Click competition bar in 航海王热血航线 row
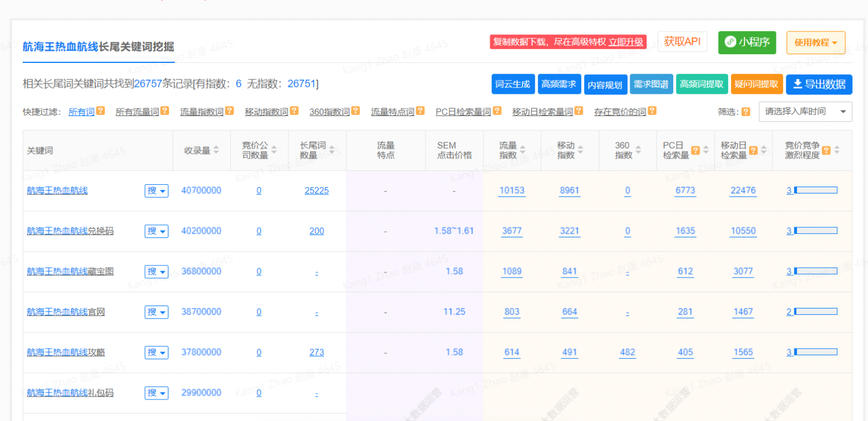The image size is (868, 421). pos(816,190)
